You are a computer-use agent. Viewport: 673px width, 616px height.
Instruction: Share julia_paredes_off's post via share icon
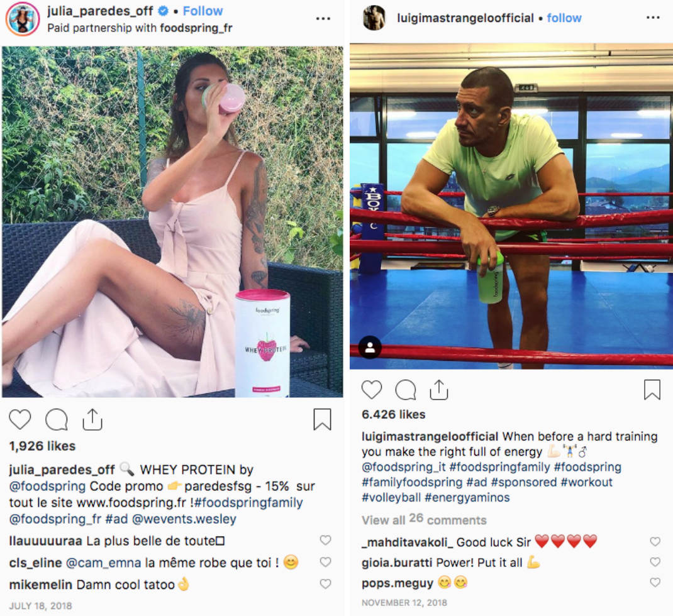coord(92,419)
